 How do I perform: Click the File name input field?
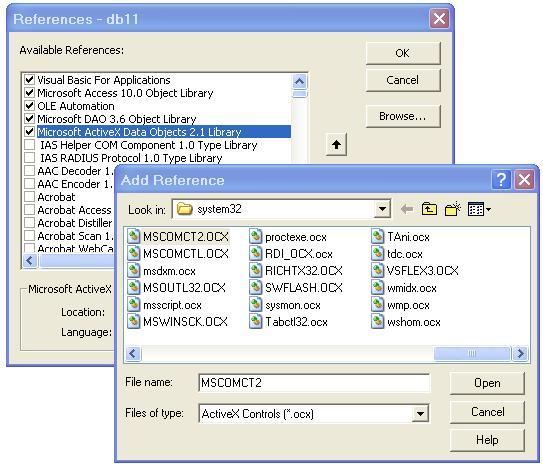pos(314,383)
